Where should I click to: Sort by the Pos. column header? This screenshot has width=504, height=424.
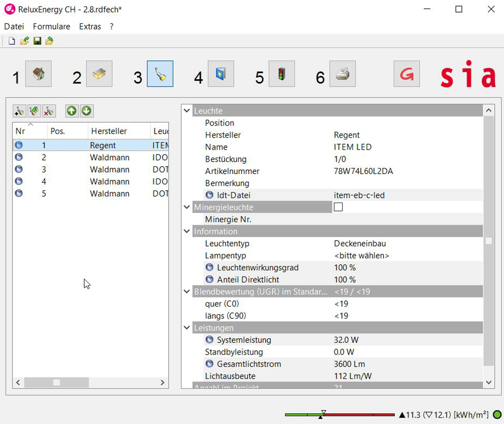coord(68,131)
